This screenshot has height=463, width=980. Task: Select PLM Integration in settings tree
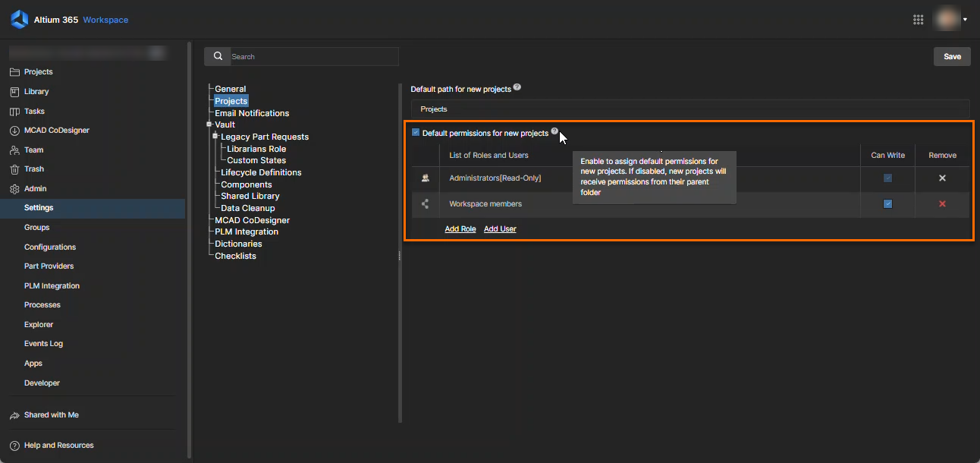tap(247, 231)
